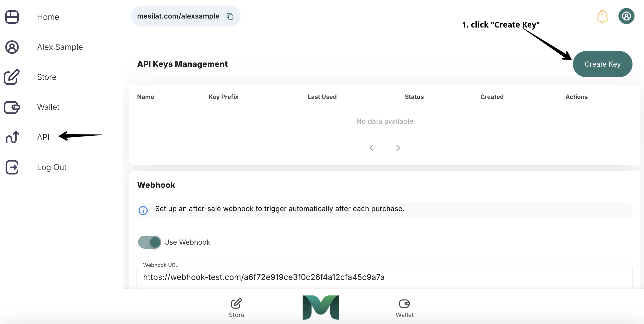Copy the mesilat.com/alexsample link
Image resolution: width=644 pixels, height=324 pixels.
[x=230, y=16]
